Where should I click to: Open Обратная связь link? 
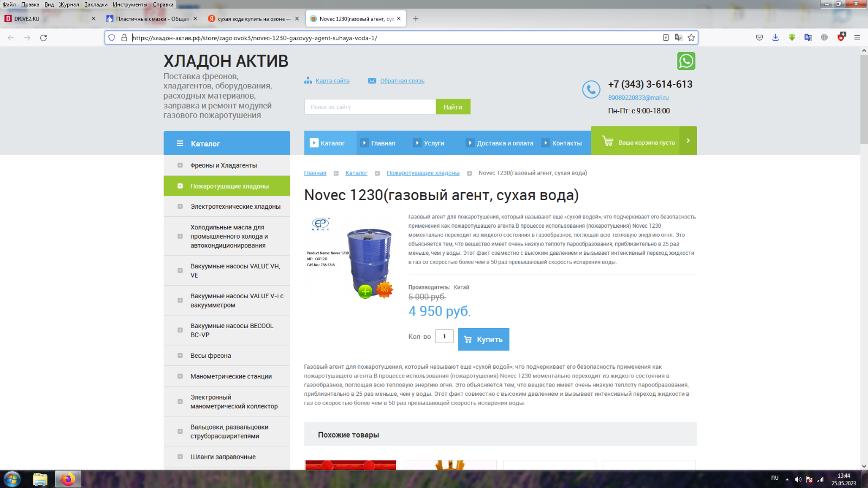[x=402, y=81]
